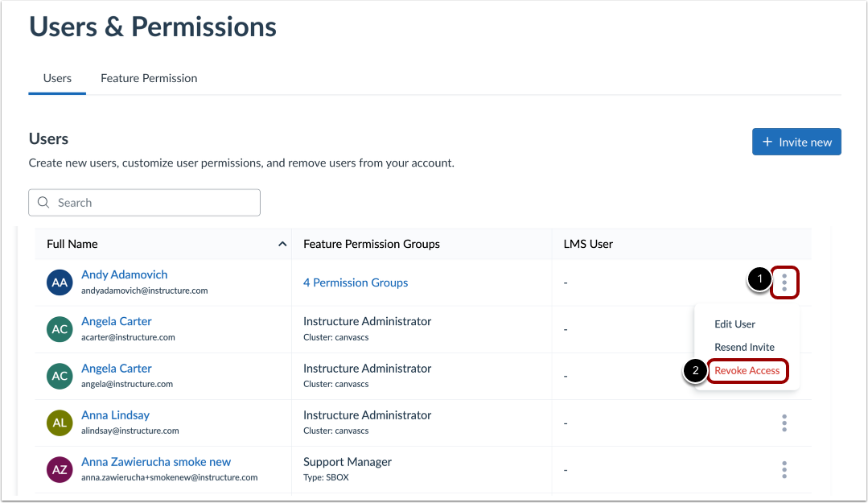This screenshot has width=868, height=503.
Task: Select Revoke Access from the menu
Action: click(x=747, y=371)
